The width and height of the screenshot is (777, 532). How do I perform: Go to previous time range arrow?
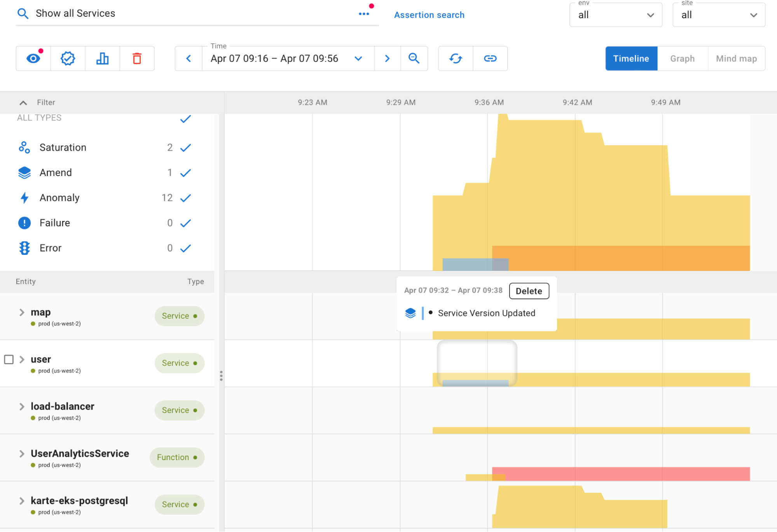click(189, 59)
